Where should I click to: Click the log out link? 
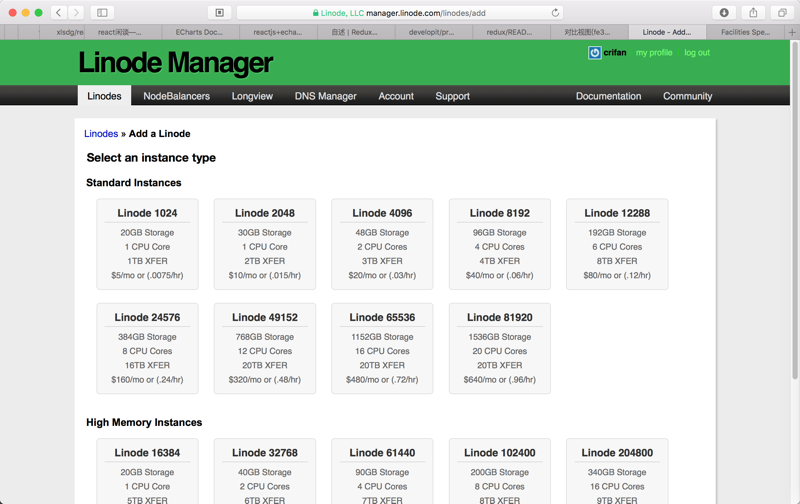[x=697, y=53]
